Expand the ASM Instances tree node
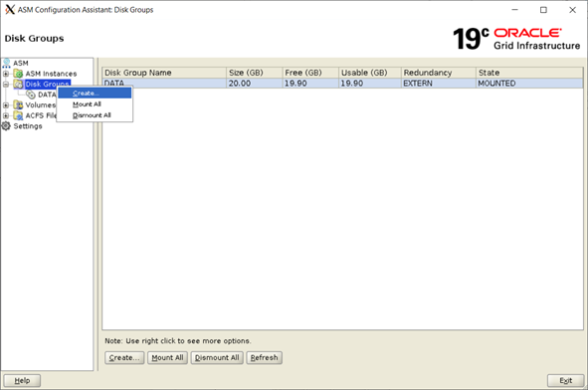Screen dimensions: 588x390 click(6, 74)
